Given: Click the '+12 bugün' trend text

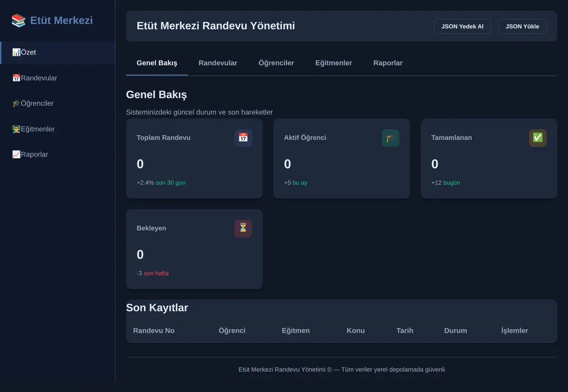Looking at the screenshot, I should 445,183.
